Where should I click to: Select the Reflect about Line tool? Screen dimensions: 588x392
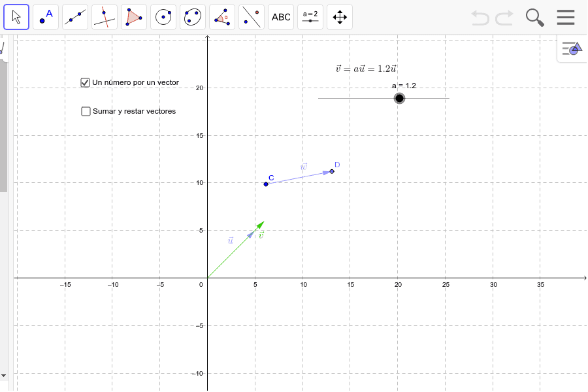point(252,17)
